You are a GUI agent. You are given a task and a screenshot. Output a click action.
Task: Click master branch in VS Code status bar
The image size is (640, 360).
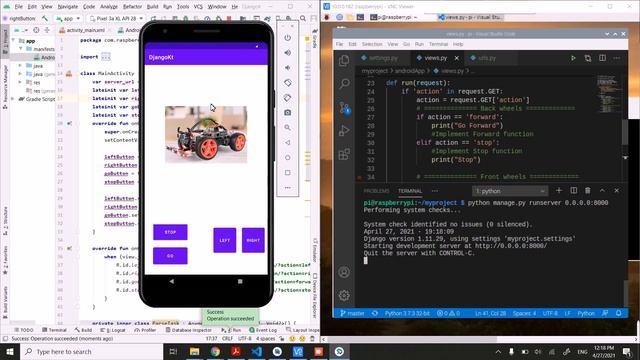(352, 313)
